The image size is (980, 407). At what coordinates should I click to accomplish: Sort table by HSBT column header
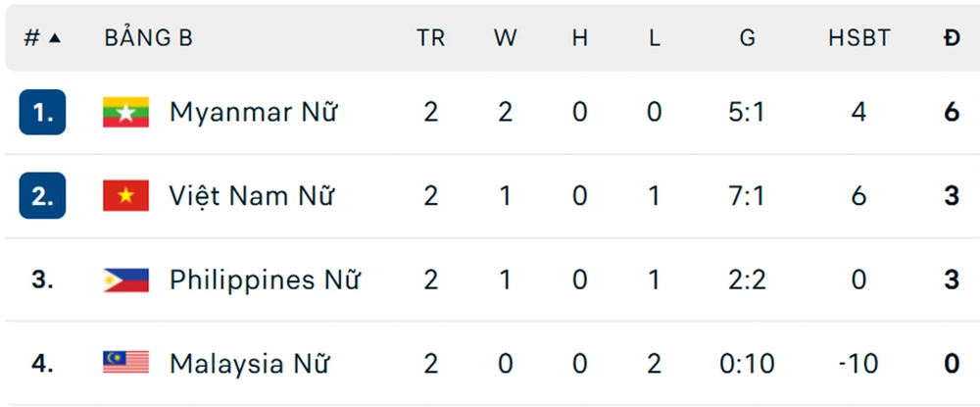858,38
